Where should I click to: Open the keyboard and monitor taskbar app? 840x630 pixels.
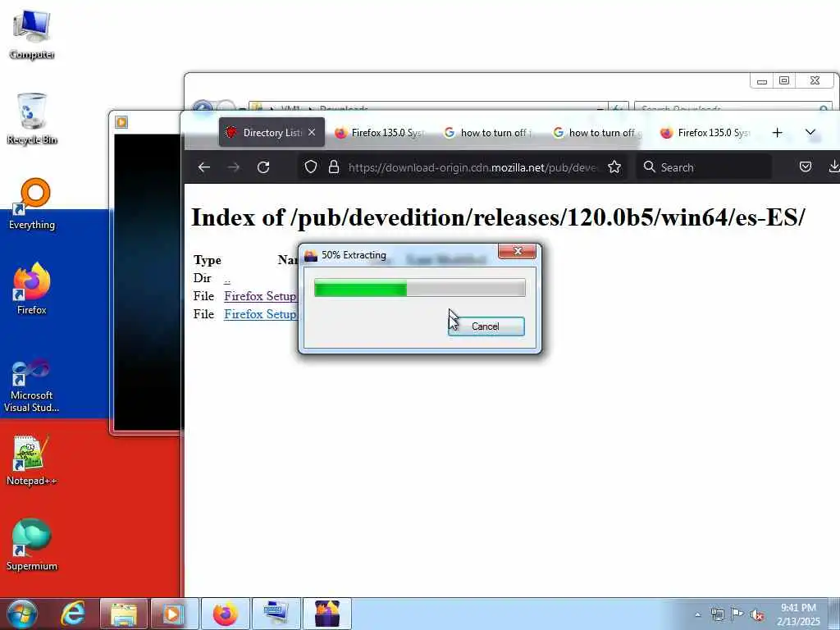pyautogui.click(x=276, y=614)
